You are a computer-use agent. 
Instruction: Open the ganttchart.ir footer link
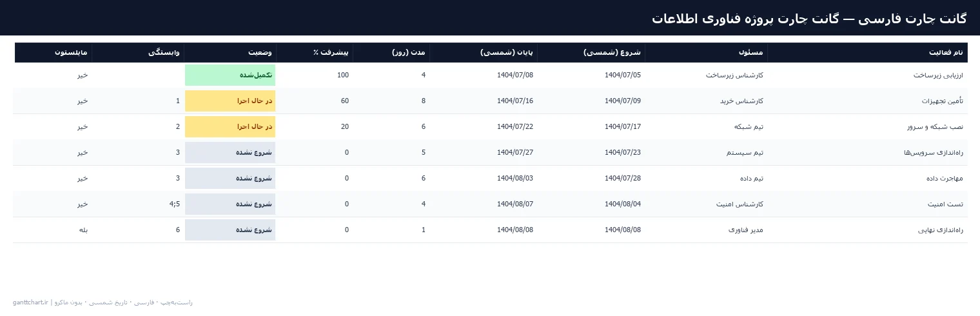point(30,302)
